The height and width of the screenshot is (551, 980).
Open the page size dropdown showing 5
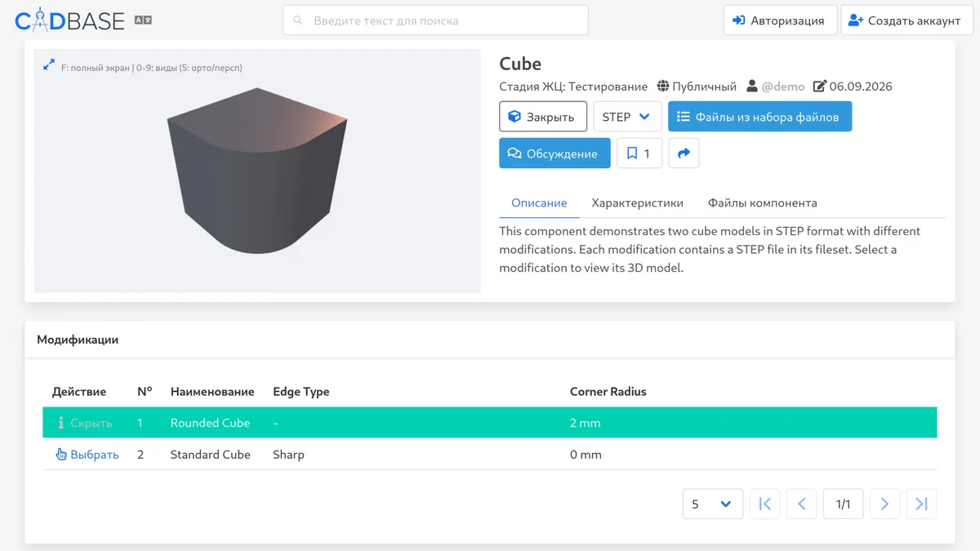pyautogui.click(x=712, y=504)
